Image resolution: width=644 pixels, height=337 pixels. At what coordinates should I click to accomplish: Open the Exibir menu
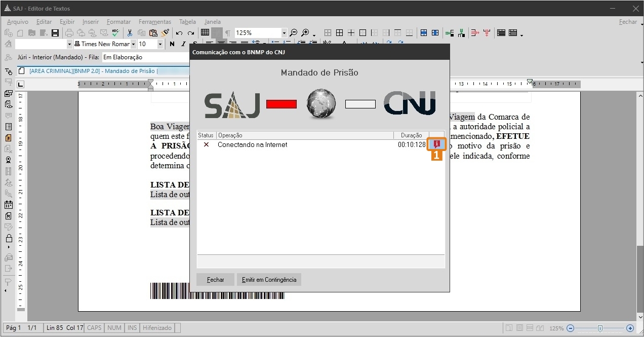pos(67,22)
